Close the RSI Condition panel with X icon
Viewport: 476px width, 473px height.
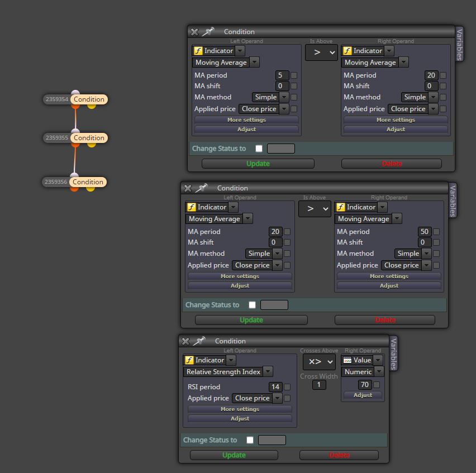point(186,341)
